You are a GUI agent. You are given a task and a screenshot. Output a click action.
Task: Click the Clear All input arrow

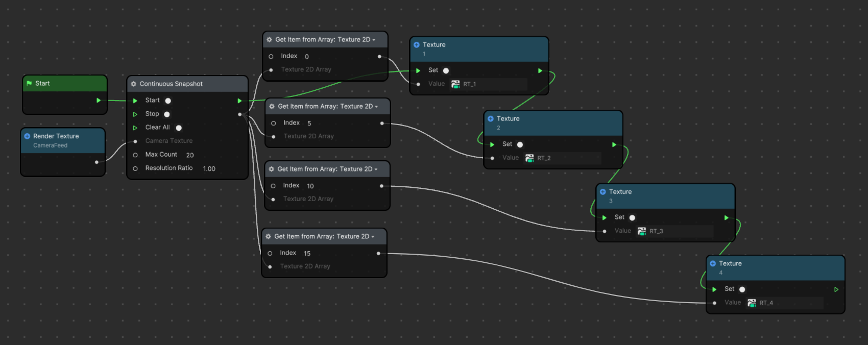[x=135, y=128]
